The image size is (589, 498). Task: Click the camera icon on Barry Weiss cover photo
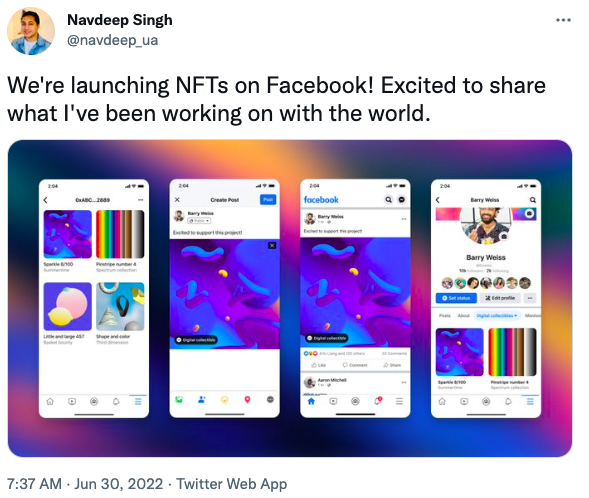(x=529, y=213)
